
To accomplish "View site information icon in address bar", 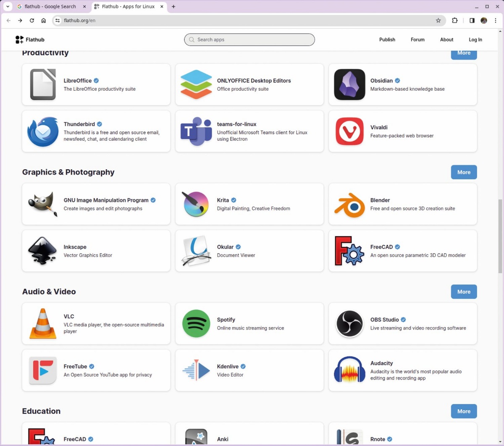I will (58, 20).
